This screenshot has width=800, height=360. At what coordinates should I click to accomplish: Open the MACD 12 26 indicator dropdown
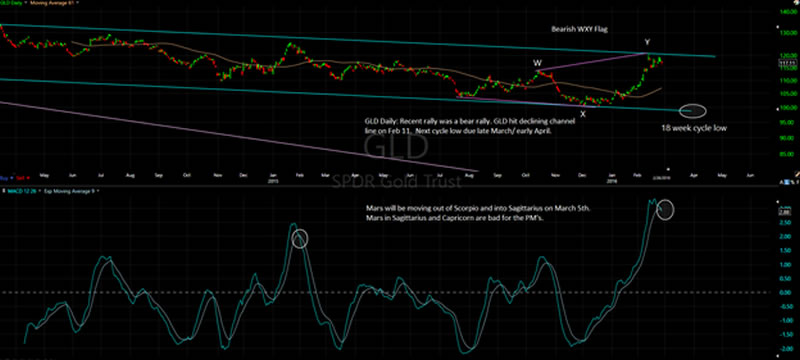coord(40,191)
